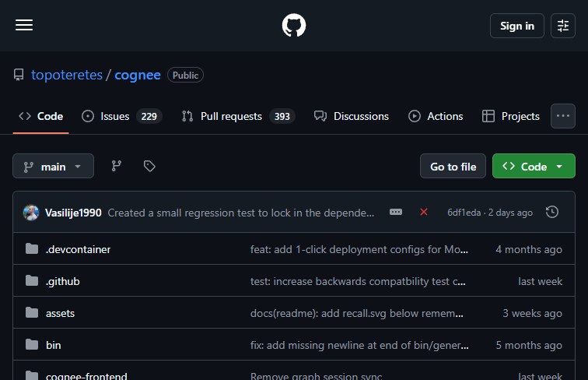Click the .devcontainer folder icon
The width and height of the screenshot is (588, 380).
[32, 248]
